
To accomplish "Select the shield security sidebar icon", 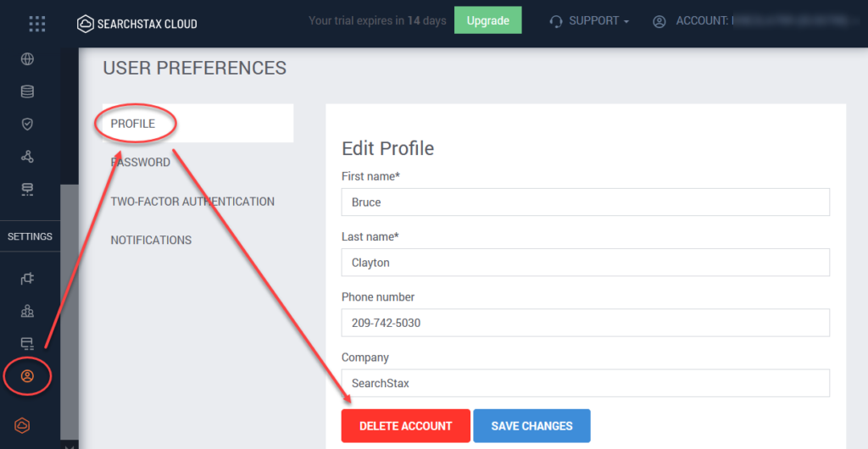I will tap(27, 124).
